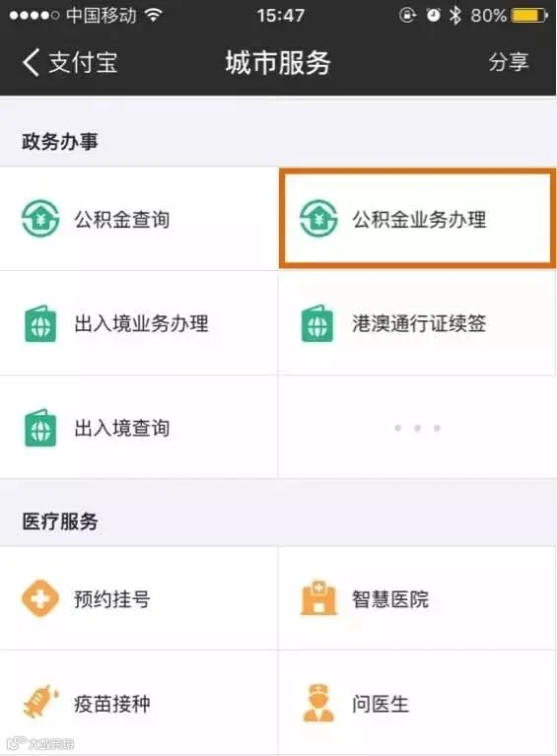Screen dimensions: 557x756
Task: Select 港澳通行证续签 text label
Action: (419, 323)
